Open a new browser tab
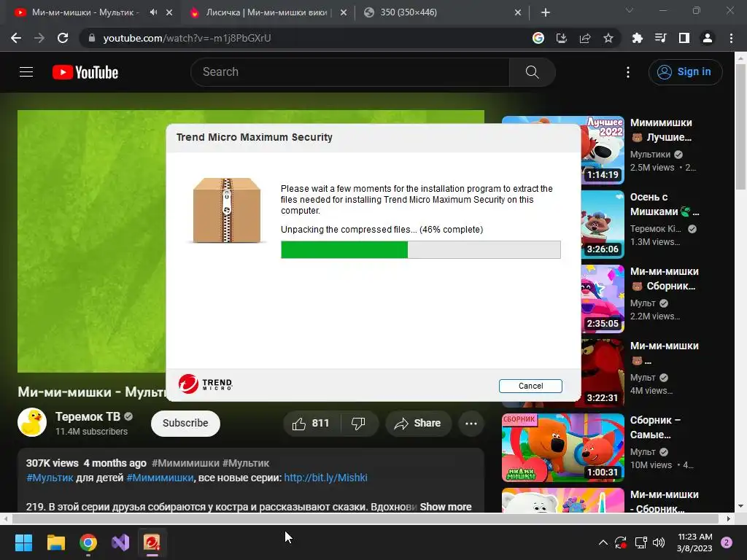Screen dimensions: 747x560 coord(546,12)
